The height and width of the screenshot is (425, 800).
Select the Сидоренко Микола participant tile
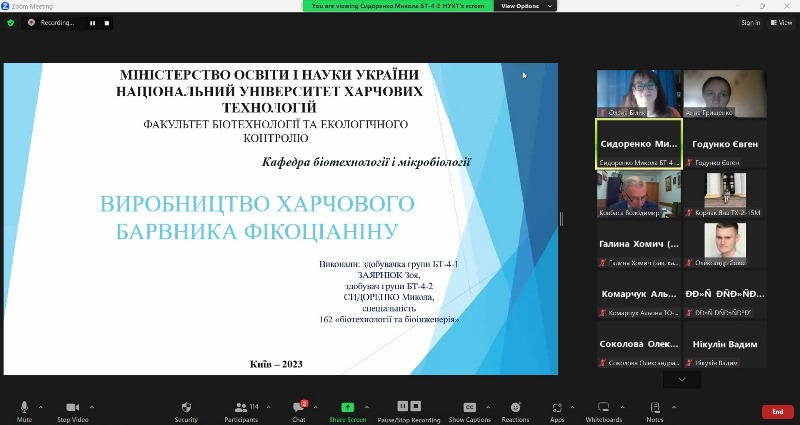point(639,144)
